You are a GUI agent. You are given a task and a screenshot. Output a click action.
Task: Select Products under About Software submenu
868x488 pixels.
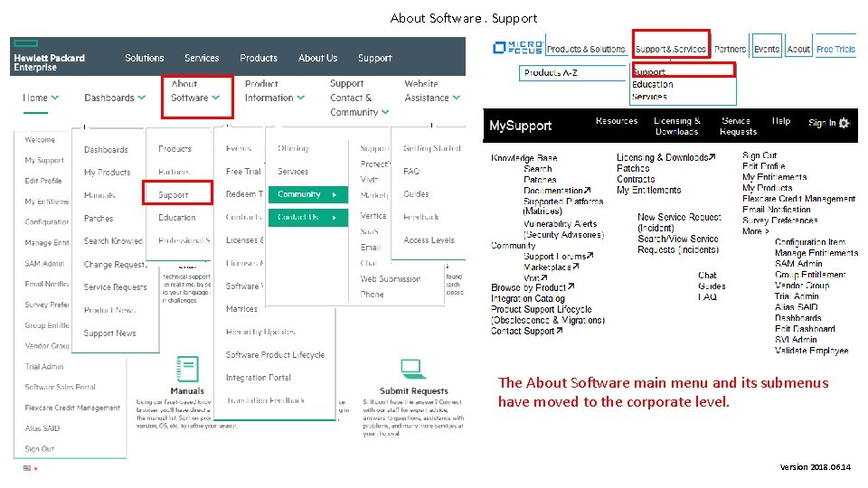click(x=175, y=149)
